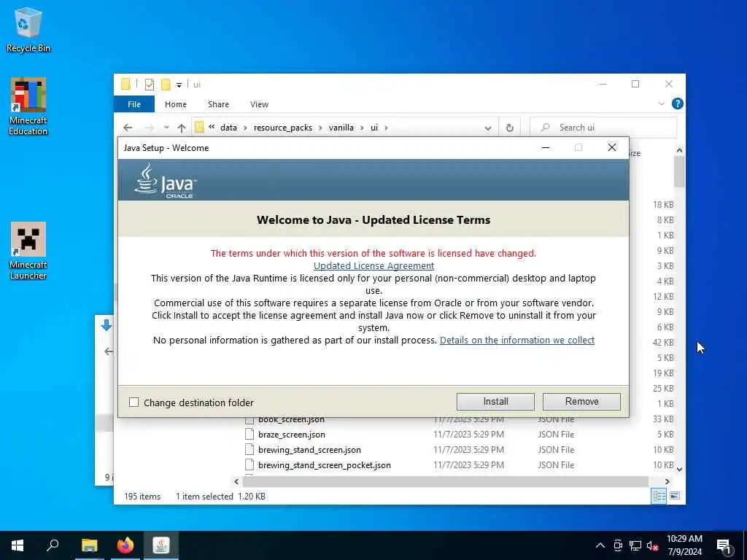The width and height of the screenshot is (747, 560).
Task: Click the Java Setup taskbar icon
Action: click(161, 545)
